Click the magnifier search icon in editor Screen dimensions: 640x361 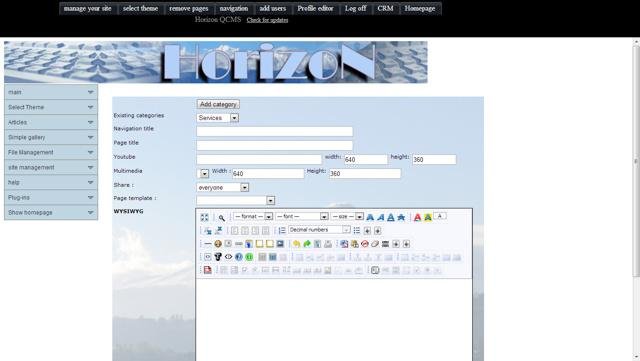click(221, 218)
